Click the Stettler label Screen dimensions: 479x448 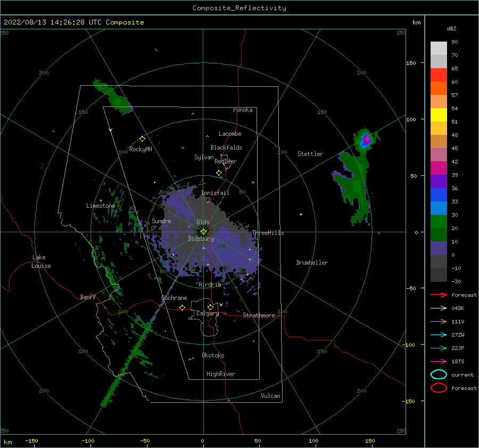310,154
